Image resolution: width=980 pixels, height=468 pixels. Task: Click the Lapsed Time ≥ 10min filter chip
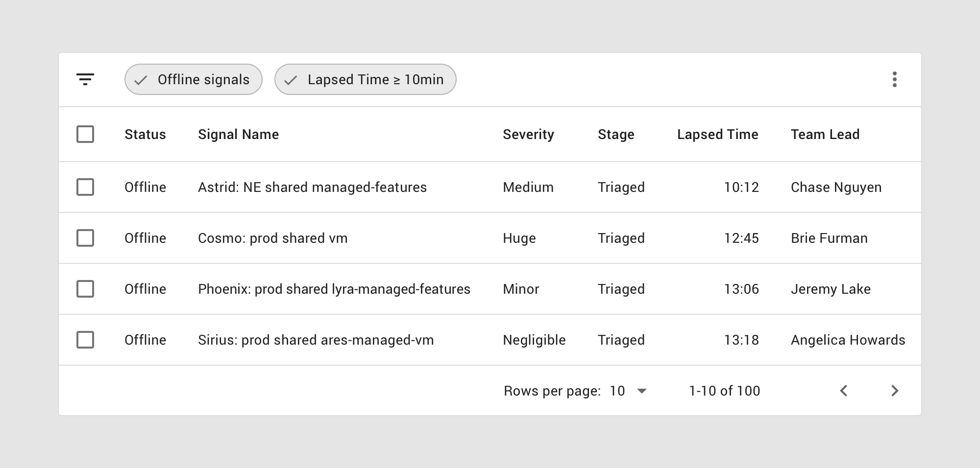point(365,79)
